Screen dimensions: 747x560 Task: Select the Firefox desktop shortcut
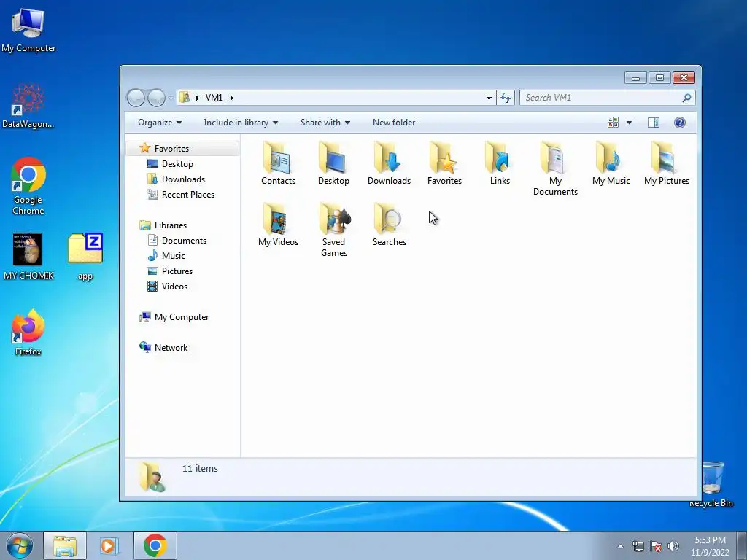(28, 332)
